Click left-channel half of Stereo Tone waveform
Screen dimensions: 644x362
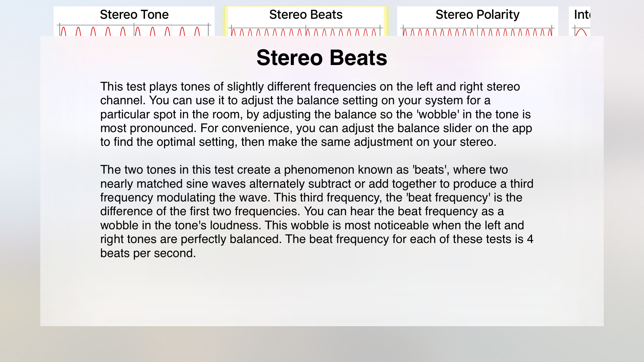97,30
